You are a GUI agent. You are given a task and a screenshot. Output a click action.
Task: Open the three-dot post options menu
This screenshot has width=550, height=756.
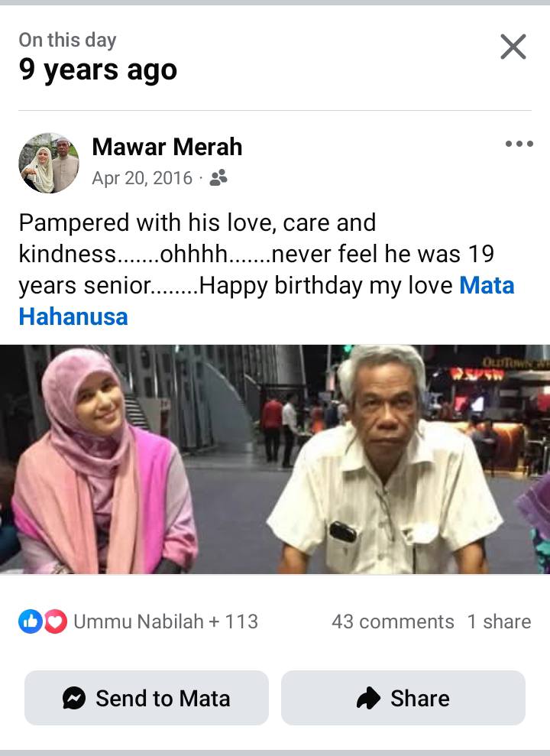click(x=519, y=144)
